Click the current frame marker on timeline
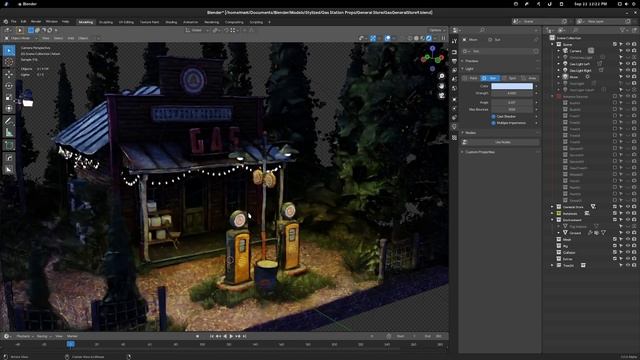Viewport: 640px width, 360px height. (71, 344)
